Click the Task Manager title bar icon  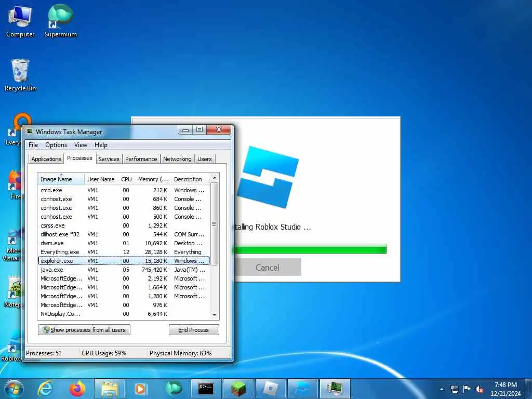30,131
